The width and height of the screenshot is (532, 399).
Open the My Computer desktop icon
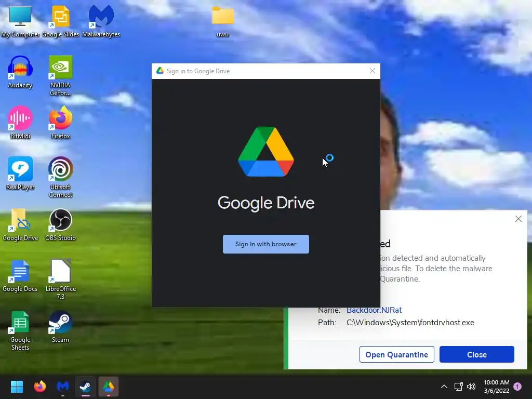(x=20, y=21)
